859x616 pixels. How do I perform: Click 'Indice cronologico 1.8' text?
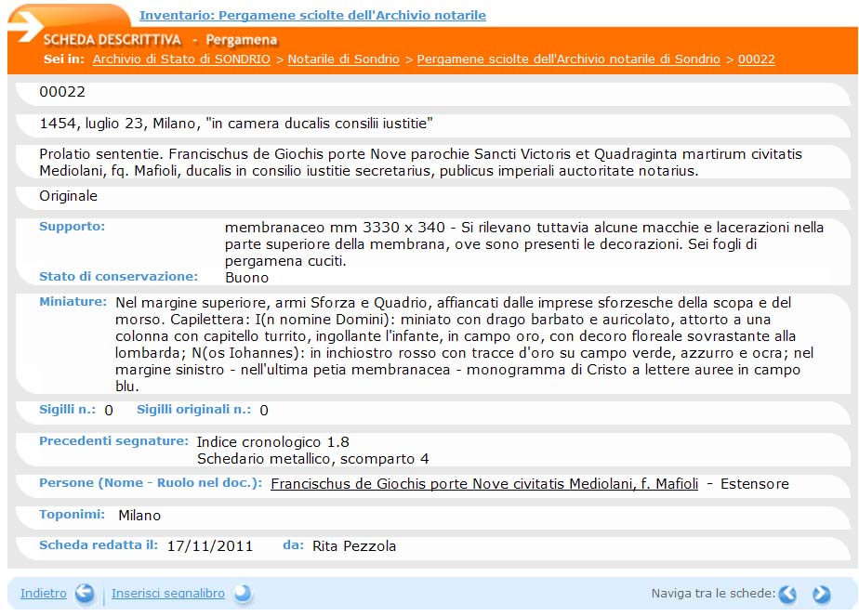[272, 442]
